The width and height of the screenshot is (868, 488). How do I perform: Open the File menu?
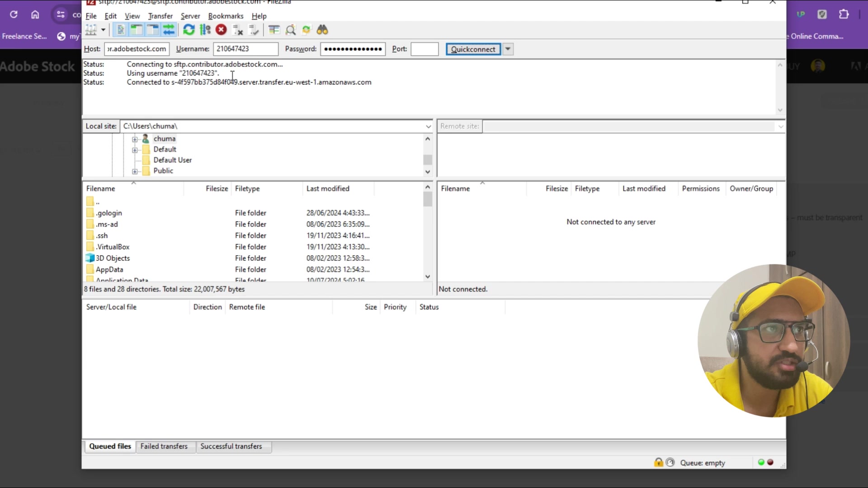[x=91, y=16]
